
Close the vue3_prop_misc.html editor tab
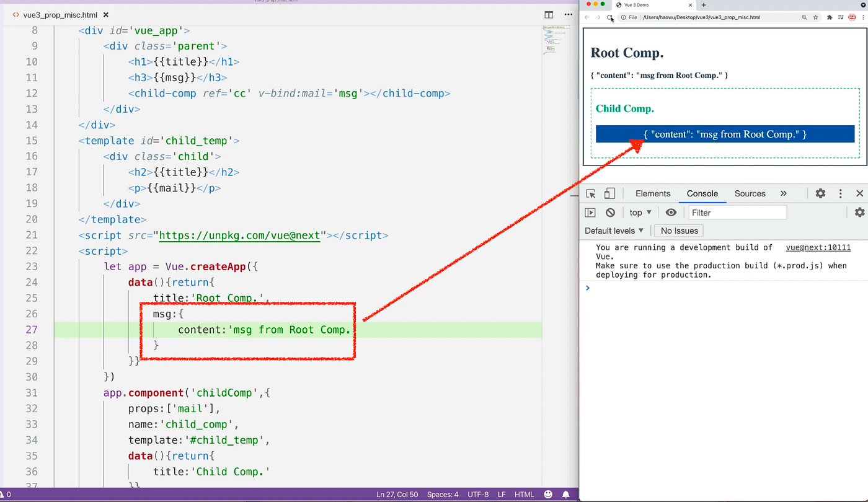(107, 14)
